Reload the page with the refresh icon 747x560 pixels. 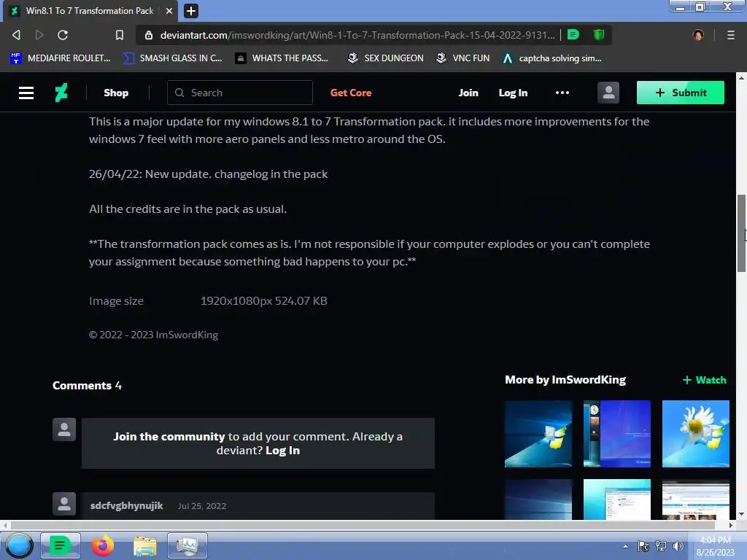tap(63, 35)
